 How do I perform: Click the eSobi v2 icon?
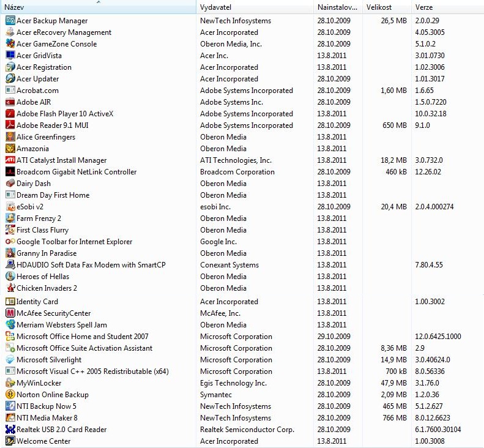10,206
